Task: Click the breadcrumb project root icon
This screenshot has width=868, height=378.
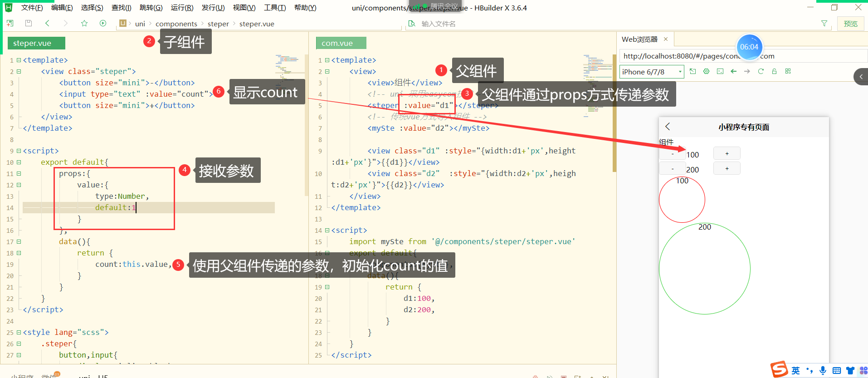Action: pyautogui.click(x=122, y=23)
